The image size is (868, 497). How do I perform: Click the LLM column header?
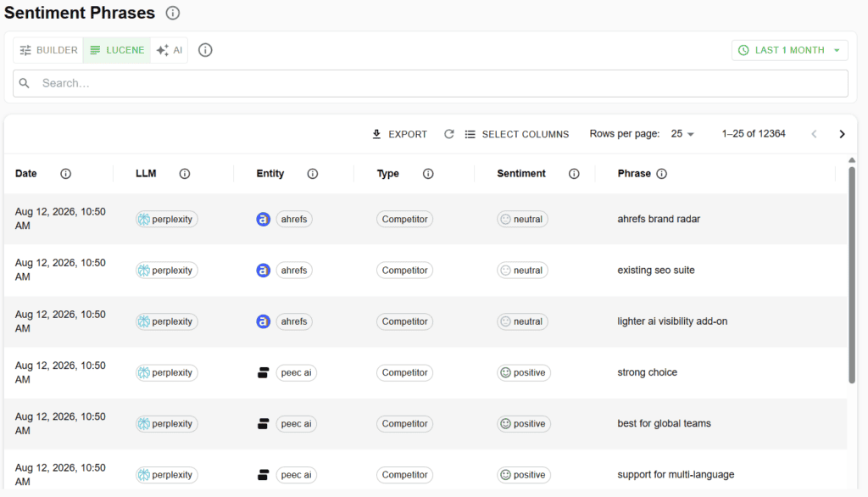click(146, 173)
